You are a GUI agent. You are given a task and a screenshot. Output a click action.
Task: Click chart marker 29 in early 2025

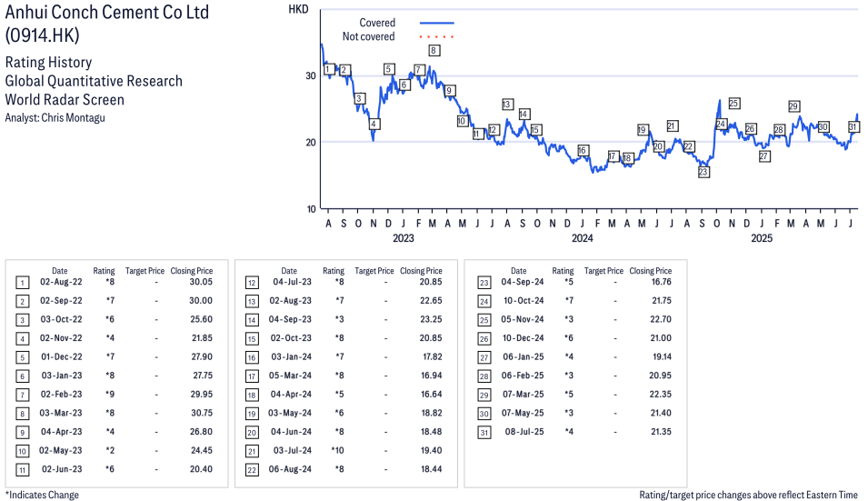click(x=793, y=106)
